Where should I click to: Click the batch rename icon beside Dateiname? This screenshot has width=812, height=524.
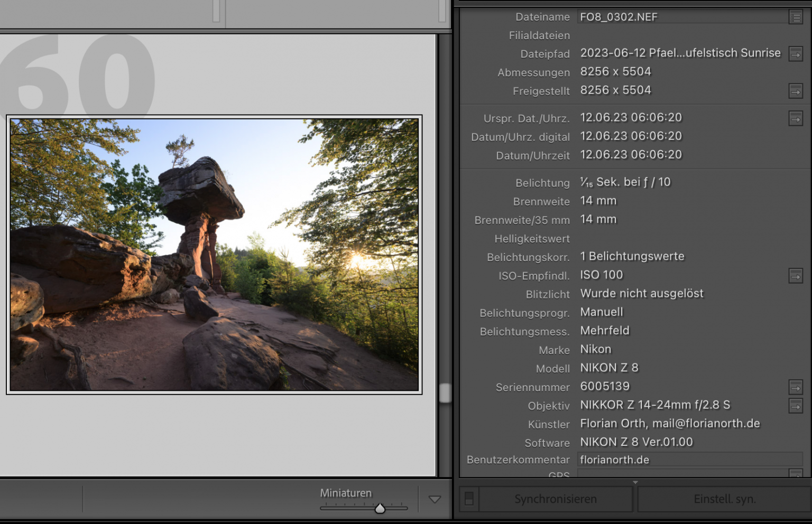(796, 17)
